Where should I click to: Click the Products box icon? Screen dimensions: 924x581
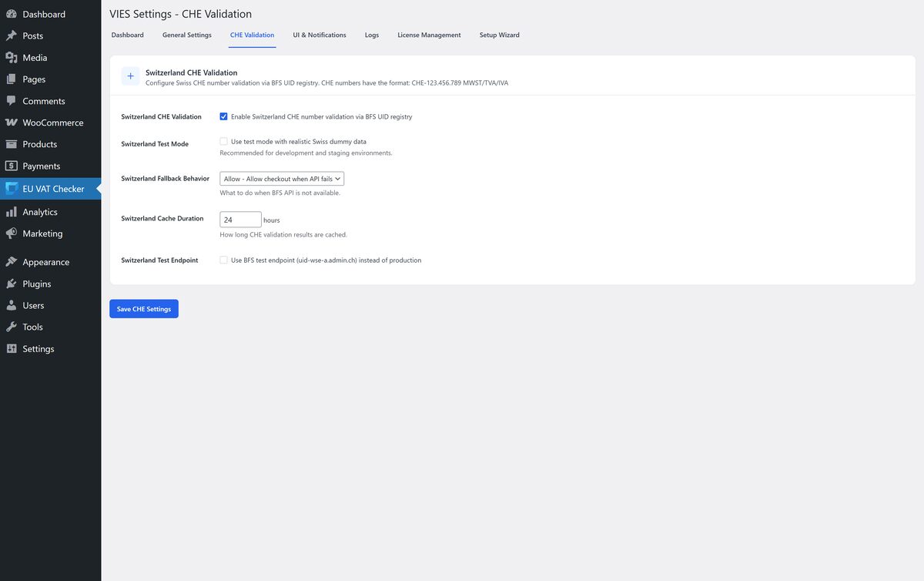[12, 144]
